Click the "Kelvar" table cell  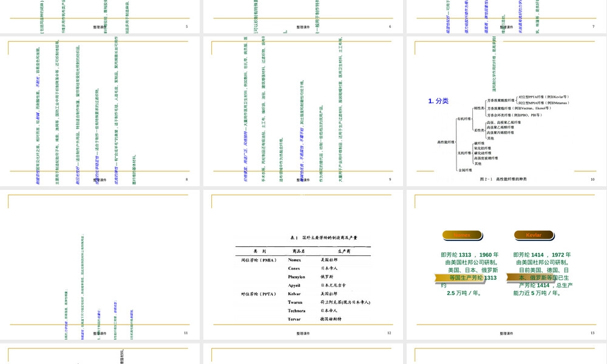pyautogui.click(x=294, y=294)
